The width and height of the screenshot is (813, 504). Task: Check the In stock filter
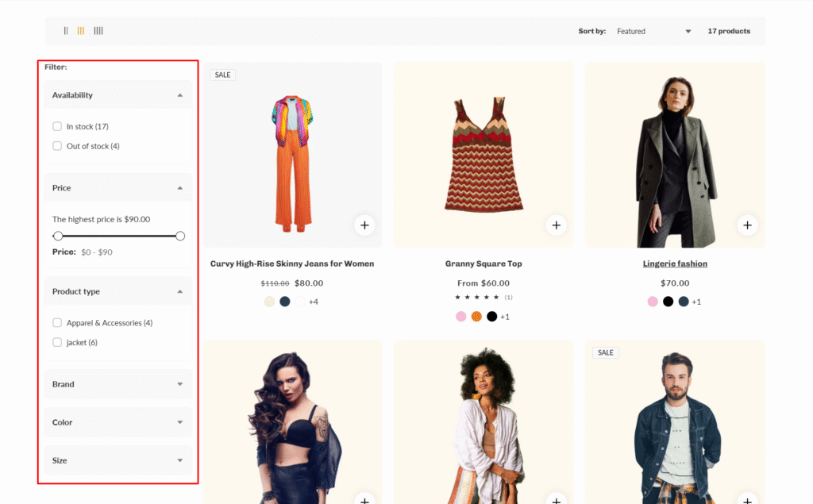(x=57, y=126)
